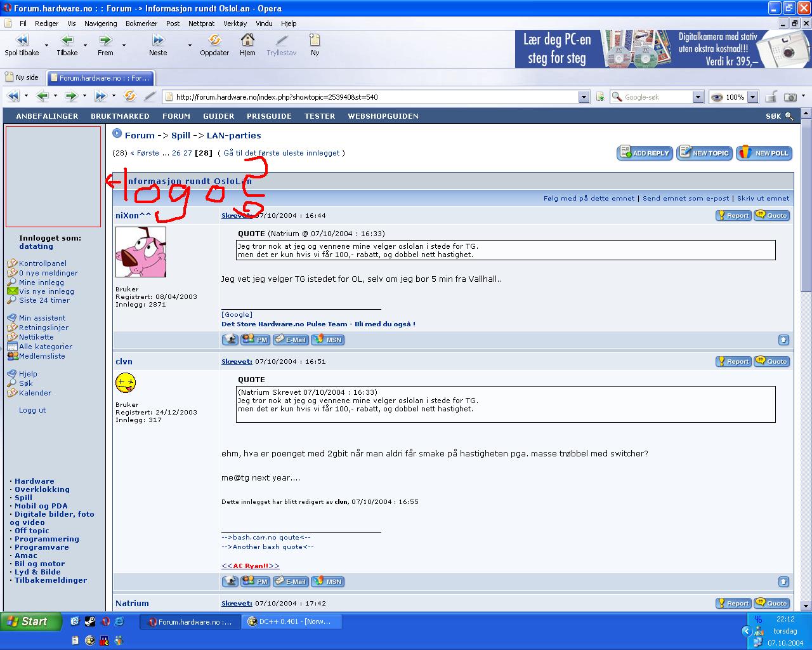Click the scroll-to-top arrow in clvn post
This screenshot has height=650, width=812.
click(783, 581)
